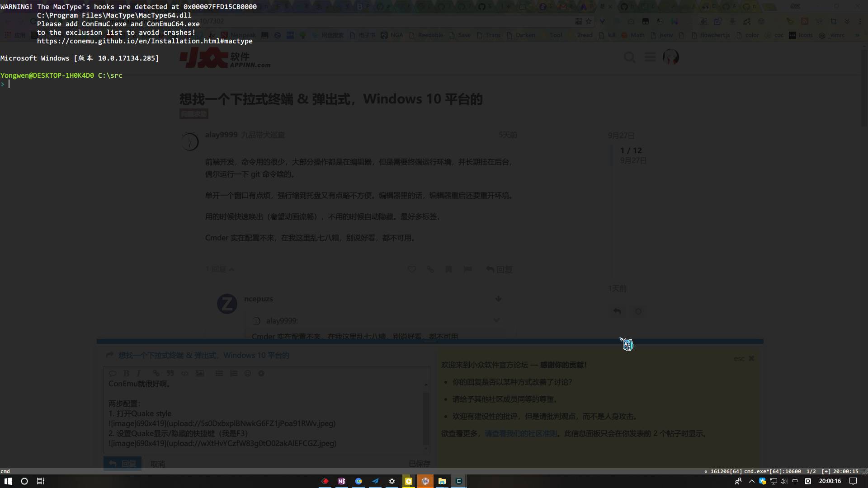Click the Italic formatting icon in editor
The image size is (868, 488).
[139, 373]
